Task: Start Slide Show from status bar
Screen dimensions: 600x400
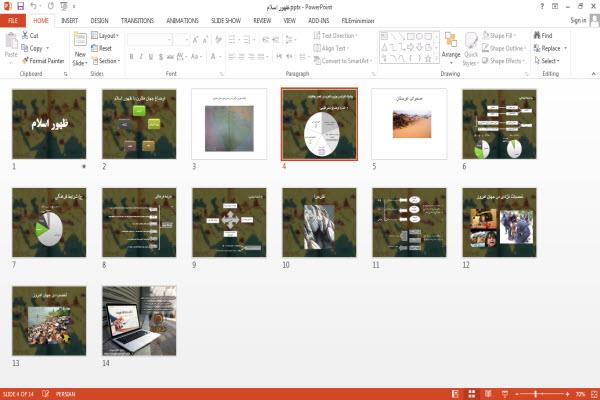Action: [x=505, y=394]
